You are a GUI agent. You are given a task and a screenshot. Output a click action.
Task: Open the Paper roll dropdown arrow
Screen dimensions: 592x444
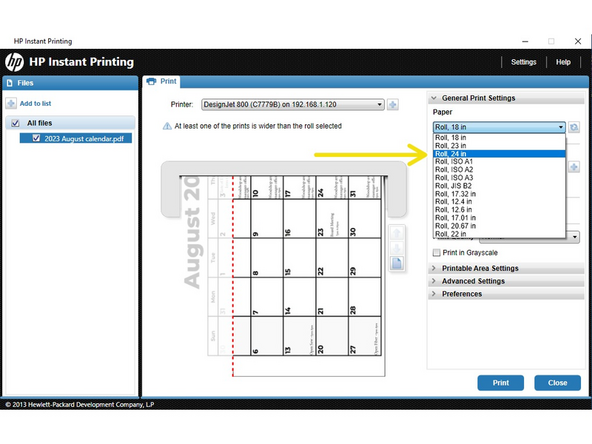coord(561,127)
